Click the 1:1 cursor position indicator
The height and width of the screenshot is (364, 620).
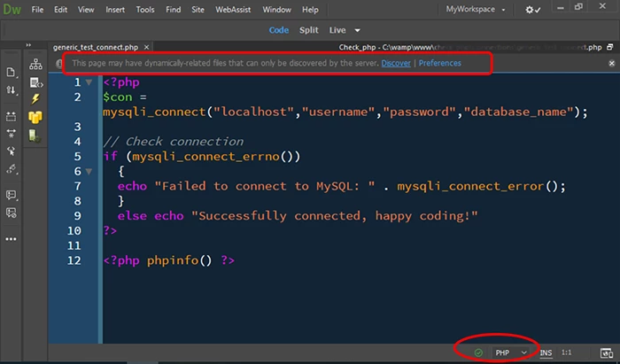566,352
